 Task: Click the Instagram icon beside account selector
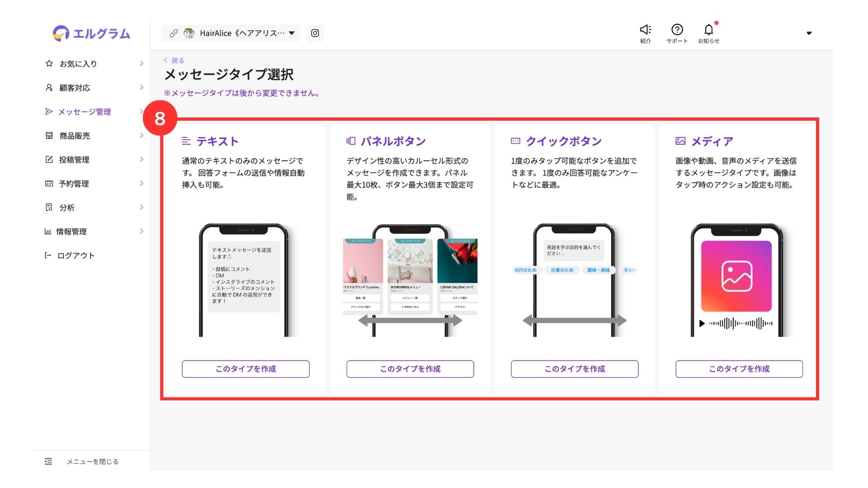315,33
